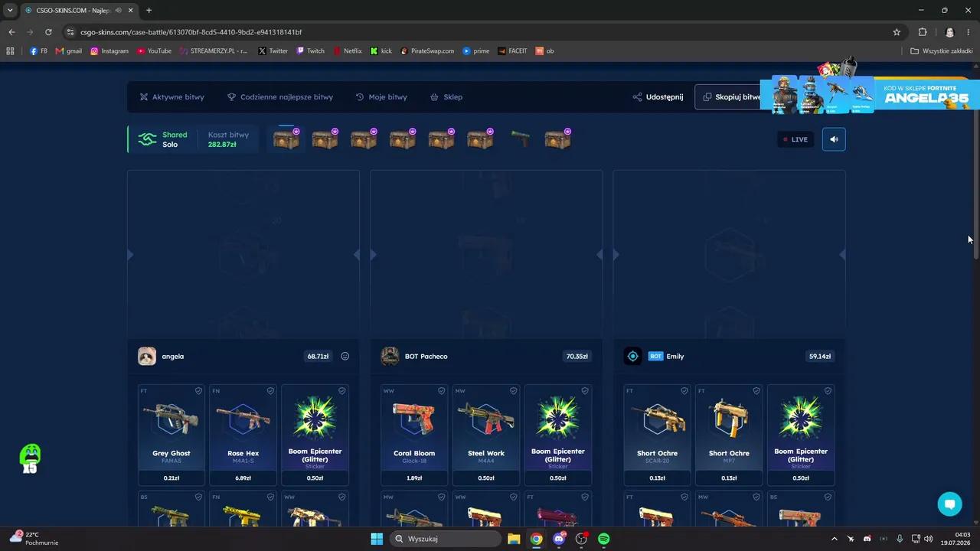Click the green pistol case icon
Screen dimensions: 980x551
point(520,139)
